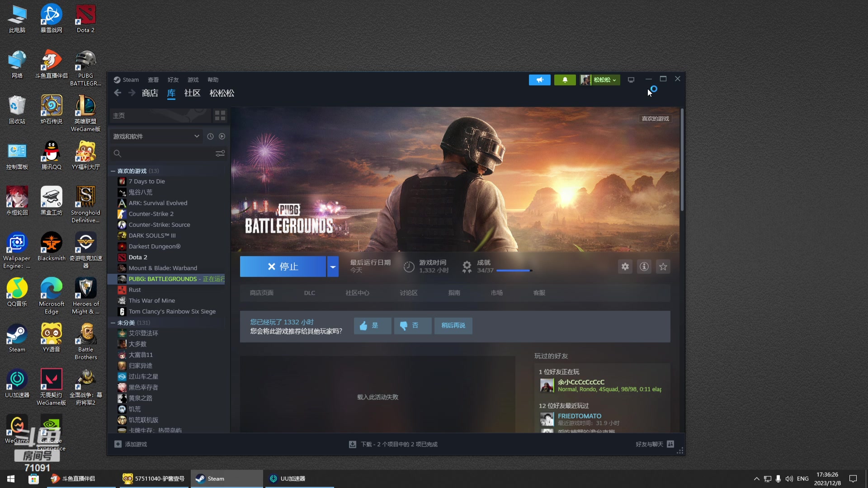
Task: Open the 好友 menu
Action: pyautogui.click(x=173, y=80)
